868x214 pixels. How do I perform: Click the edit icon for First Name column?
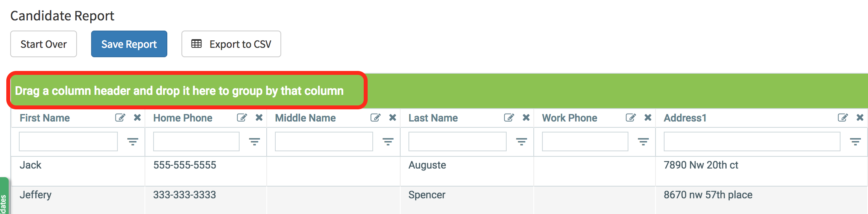[x=120, y=118]
